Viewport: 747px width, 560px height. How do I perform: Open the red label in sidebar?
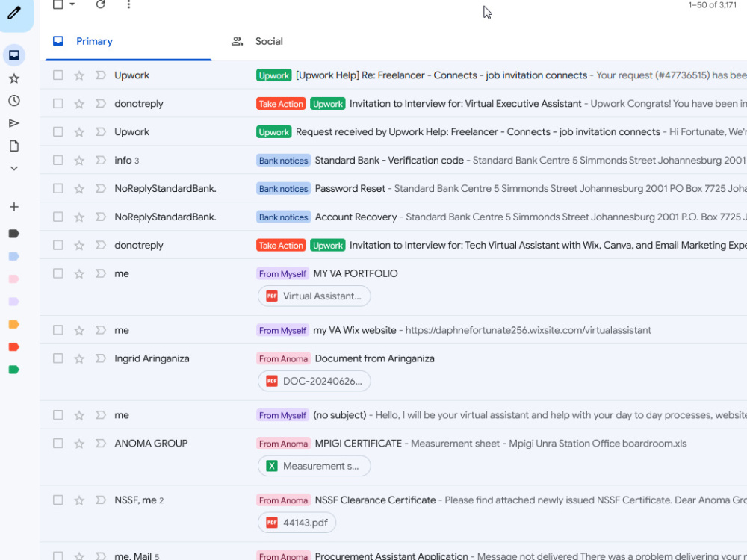(13, 346)
